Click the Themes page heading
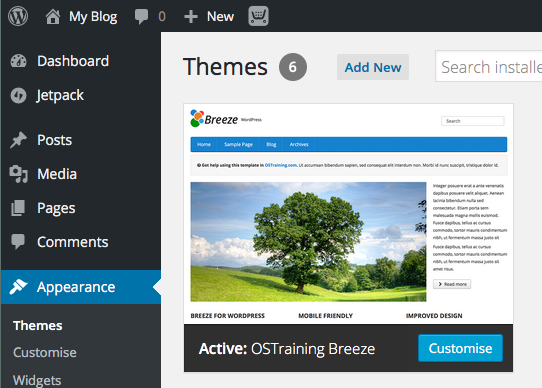Image resolution: width=542 pixels, height=388 pixels. point(225,67)
